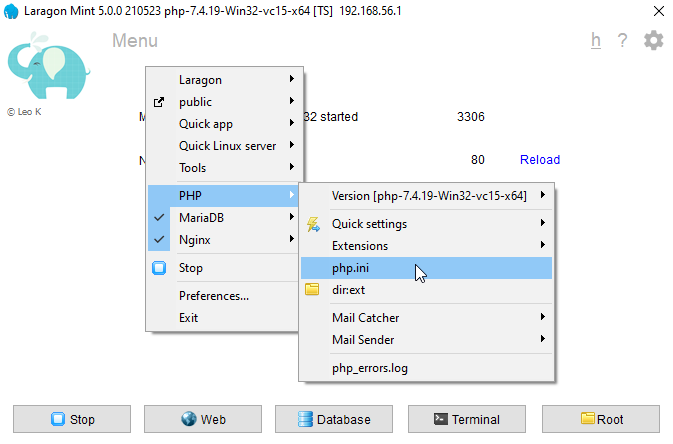Open php_errors.log entry

pyautogui.click(x=369, y=368)
